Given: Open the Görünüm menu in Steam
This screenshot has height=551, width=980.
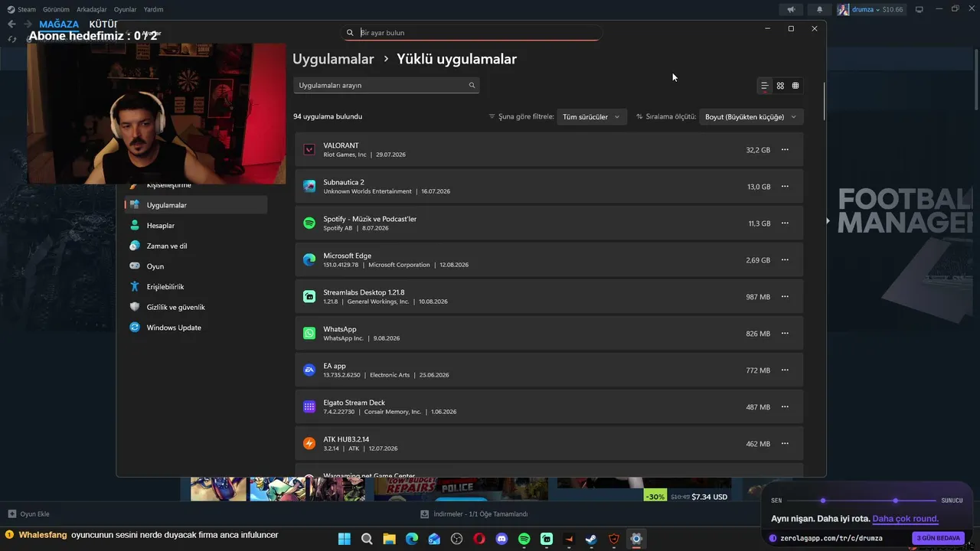Looking at the screenshot, I should 56,10.
